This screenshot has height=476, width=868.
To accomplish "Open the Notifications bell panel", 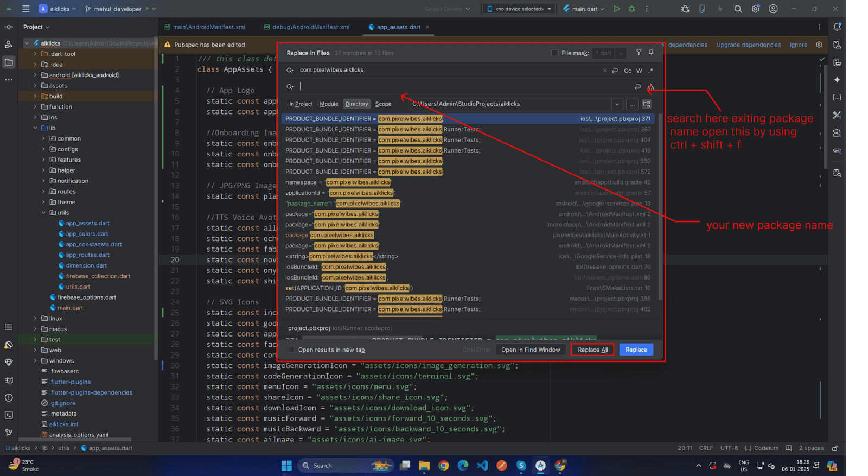I will [x=837, y=27].
